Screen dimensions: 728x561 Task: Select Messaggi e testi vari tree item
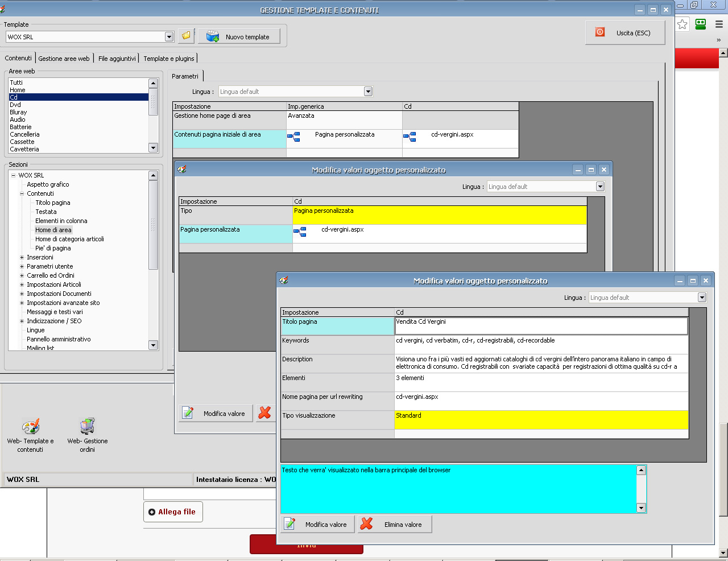(x=55, y=312)
